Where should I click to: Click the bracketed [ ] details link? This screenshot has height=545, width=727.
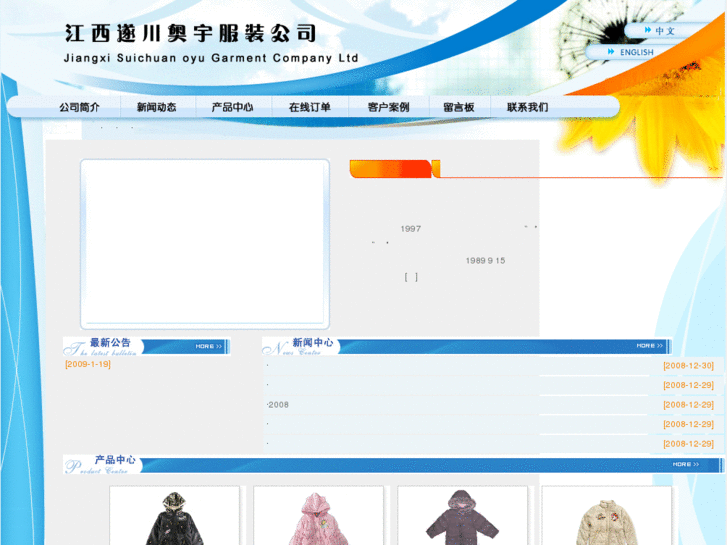411,277
